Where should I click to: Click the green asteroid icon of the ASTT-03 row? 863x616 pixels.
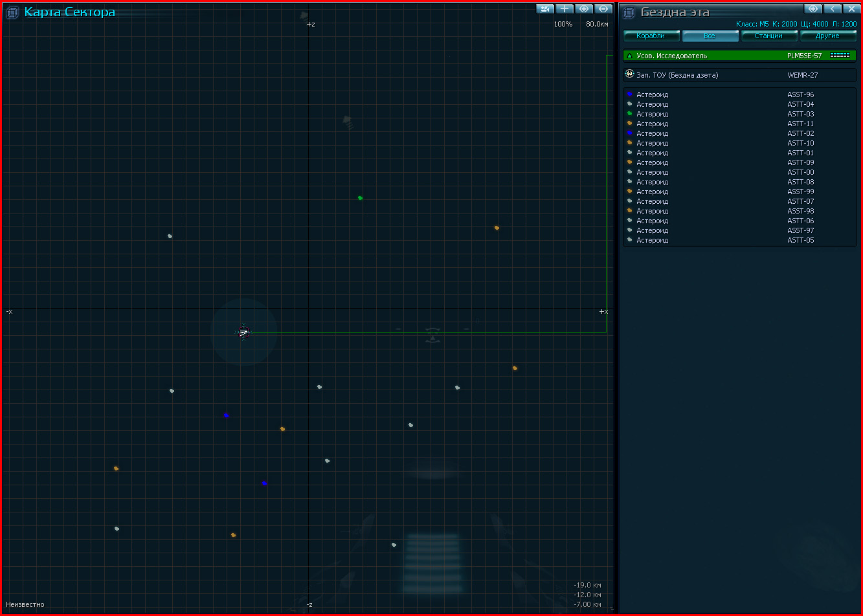(x=629, y=114)
